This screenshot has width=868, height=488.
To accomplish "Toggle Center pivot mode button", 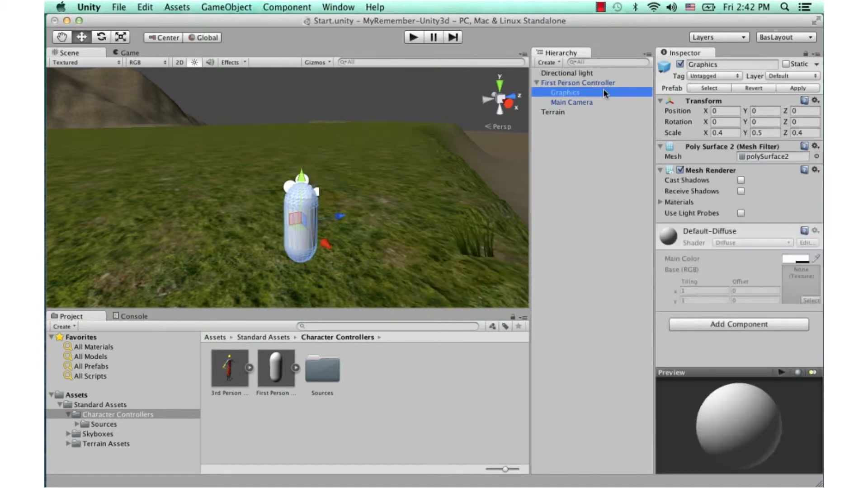I will tap(163, 38).
